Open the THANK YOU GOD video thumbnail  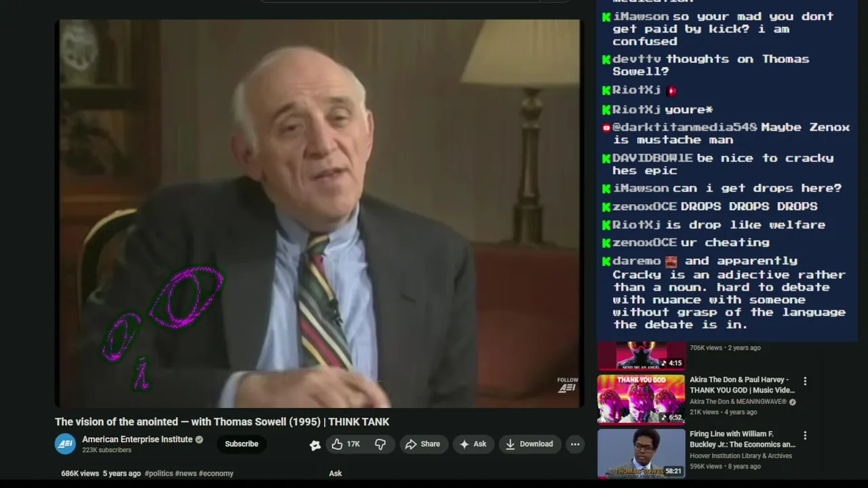(x=641, y=399)
